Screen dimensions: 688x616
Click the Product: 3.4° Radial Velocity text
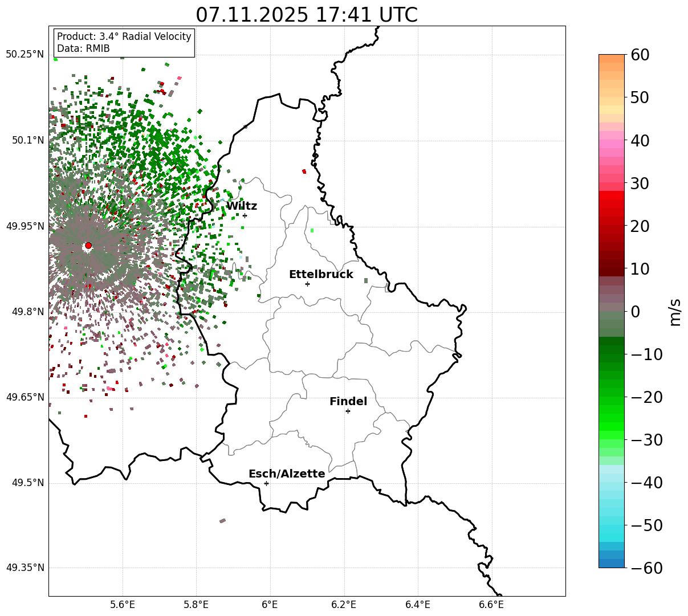tap(124, 36)
